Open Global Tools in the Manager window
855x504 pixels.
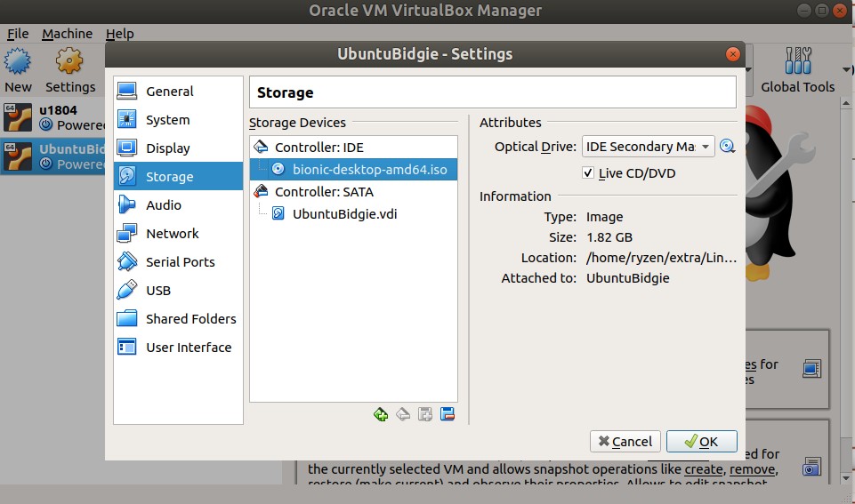pyautogui.click(x=798, y=69)
